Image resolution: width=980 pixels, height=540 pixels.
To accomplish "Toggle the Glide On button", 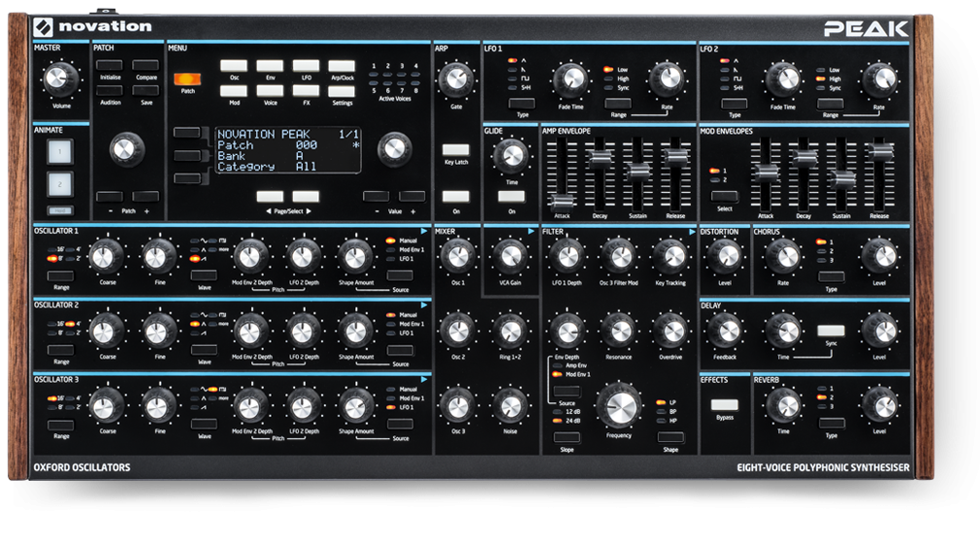I will point(510,197).
